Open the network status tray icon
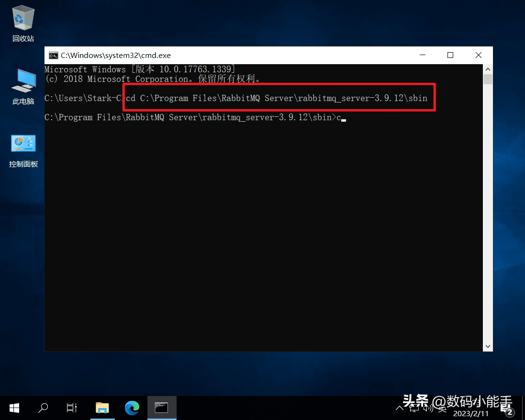 click(x=414, y=409)
